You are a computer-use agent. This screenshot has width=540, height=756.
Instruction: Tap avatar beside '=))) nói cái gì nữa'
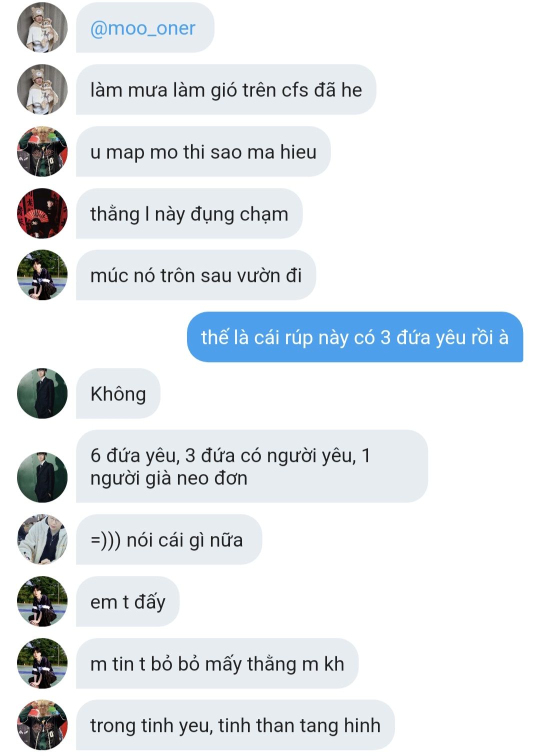[x=42, y=539]
